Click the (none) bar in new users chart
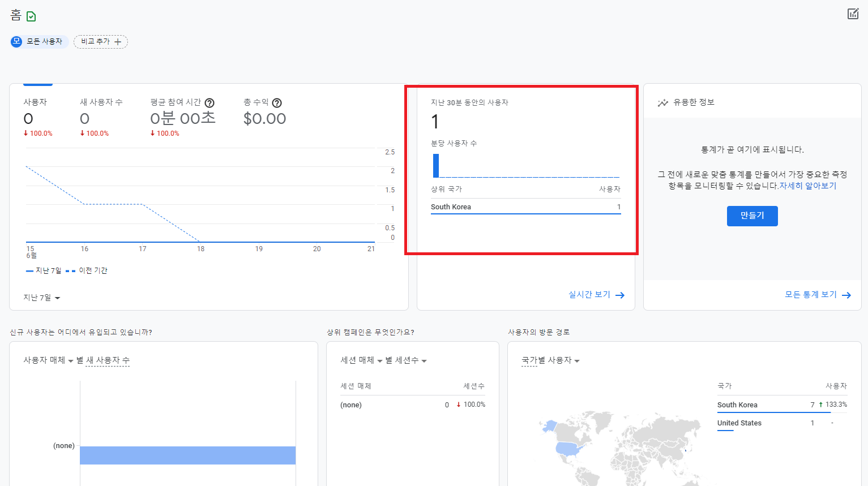The width and height of the screenshot is (868, 486). coord(187,455)
